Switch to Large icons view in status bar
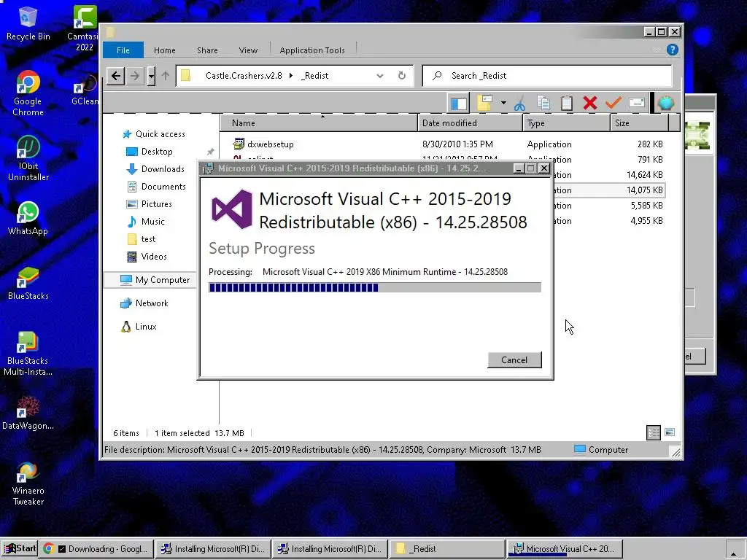The width and height of the screenshot is (747, 560). [x=670, y=432]
